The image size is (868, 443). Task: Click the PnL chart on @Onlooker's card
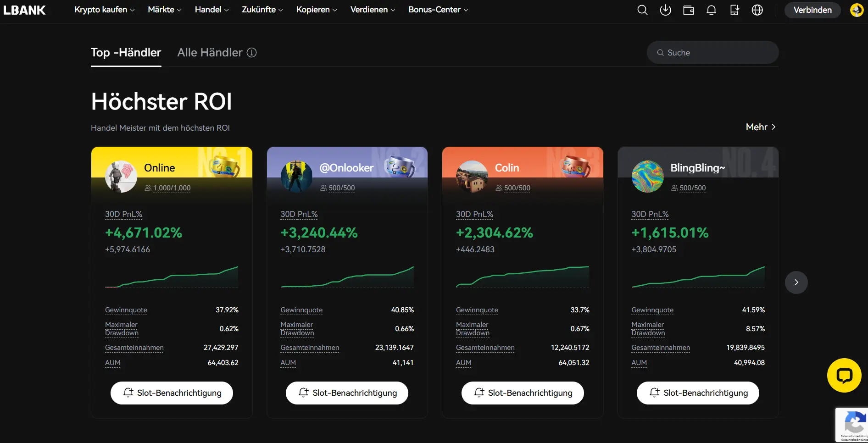coord(347,277)
